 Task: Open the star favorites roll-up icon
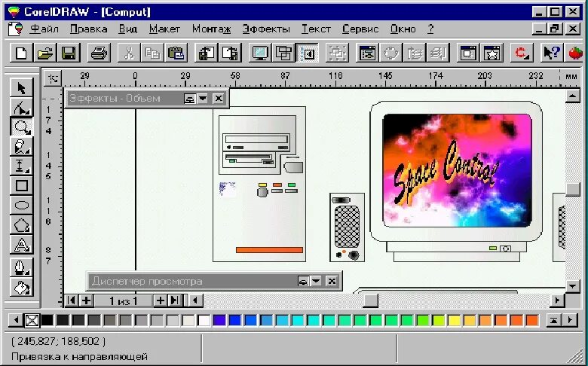[492, 53]
